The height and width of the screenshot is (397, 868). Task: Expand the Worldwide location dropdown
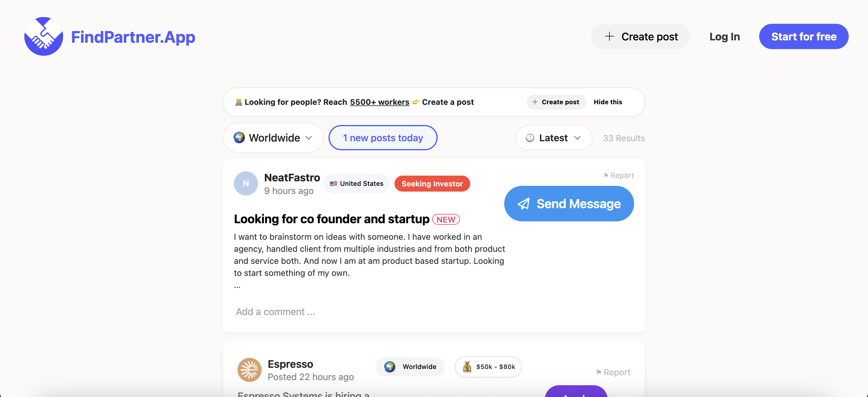273,138
